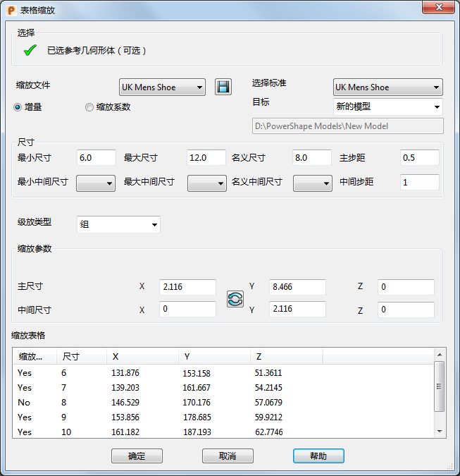The height and width of the screenshot is (476, 460).
Task: Click the Y value 161.667
Action: (197, 388)
